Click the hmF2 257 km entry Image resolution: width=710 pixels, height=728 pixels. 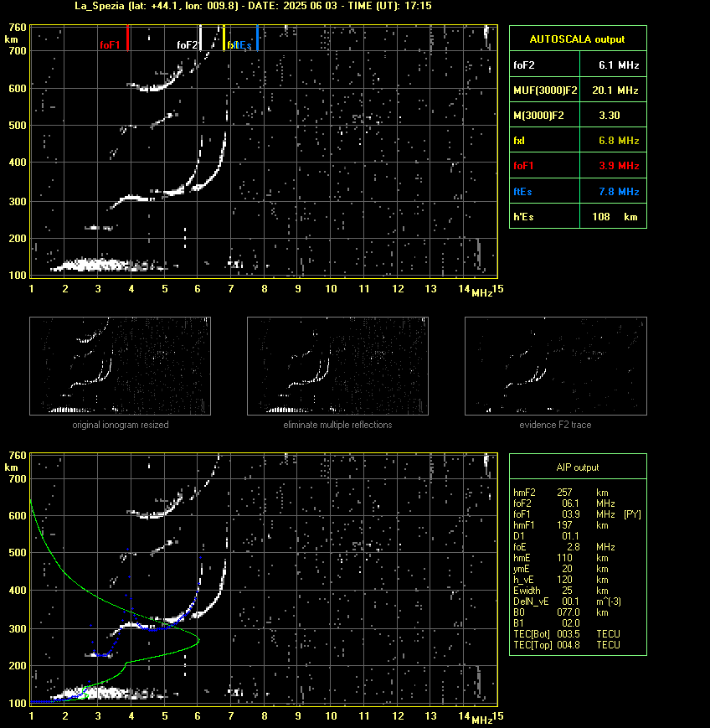[x=561, y=492]
